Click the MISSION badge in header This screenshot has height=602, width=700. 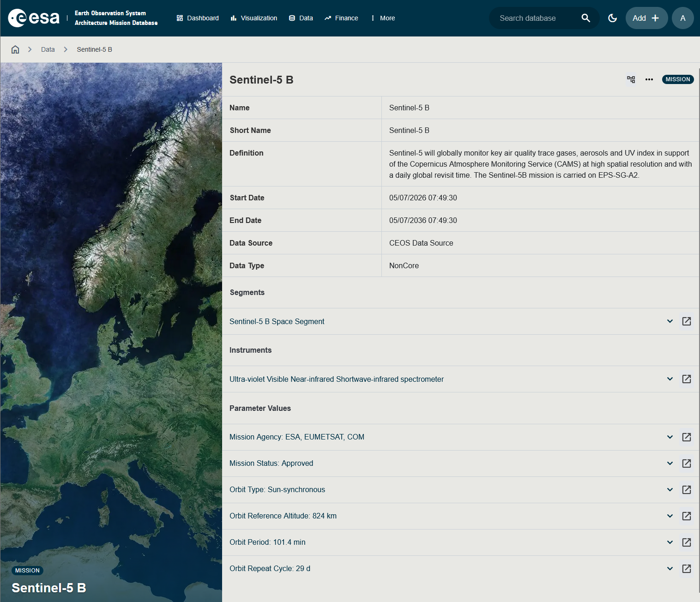click(678, 79)
